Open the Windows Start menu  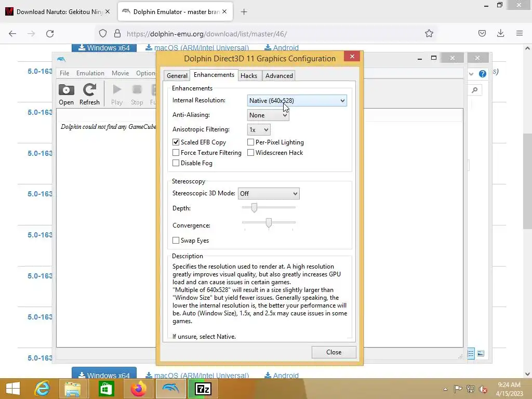[13, 389]
